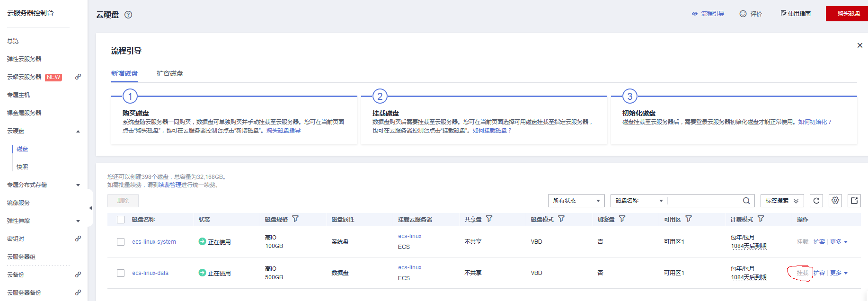Select 快照 under 云硬盘
Screen dimensions: 868x301
pos(22,167)
